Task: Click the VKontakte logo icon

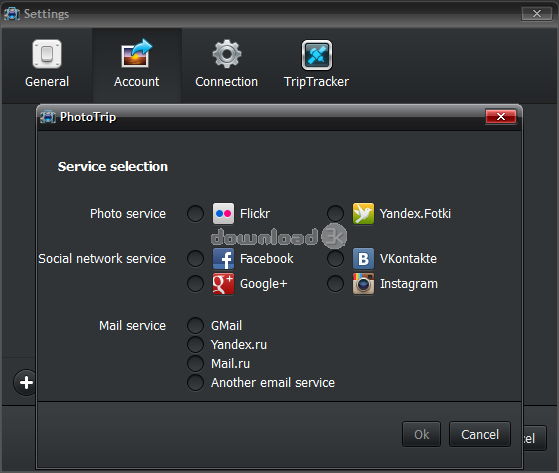Action: tap(363, 258)
